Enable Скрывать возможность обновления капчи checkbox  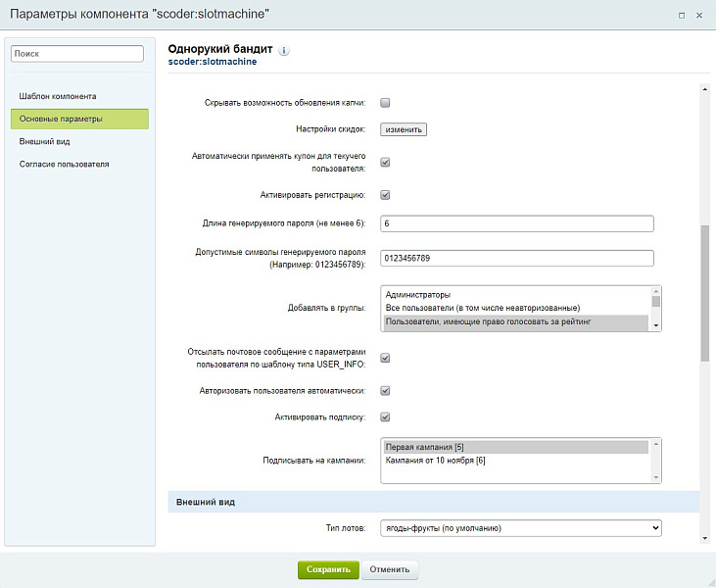385,103
